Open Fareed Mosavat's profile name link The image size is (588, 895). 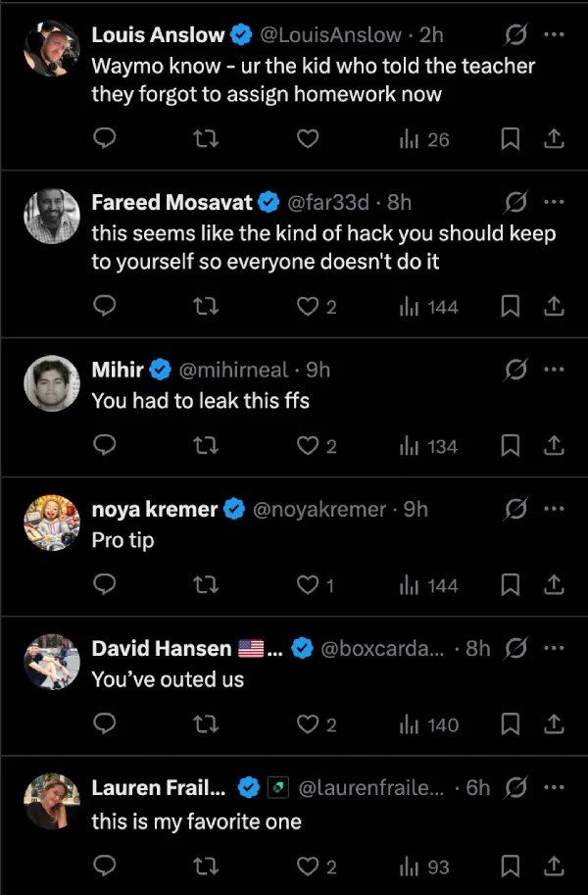point(172,203)
